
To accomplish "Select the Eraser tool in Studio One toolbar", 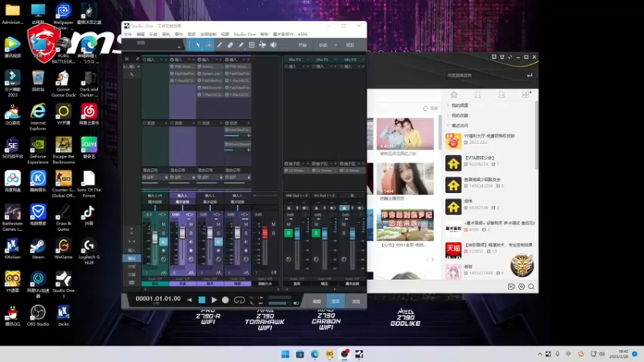I will coord(230,45).
